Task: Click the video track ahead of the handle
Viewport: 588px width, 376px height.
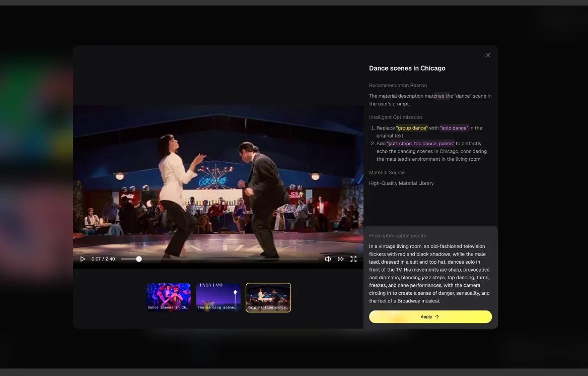Action: (x=230, y=259)
